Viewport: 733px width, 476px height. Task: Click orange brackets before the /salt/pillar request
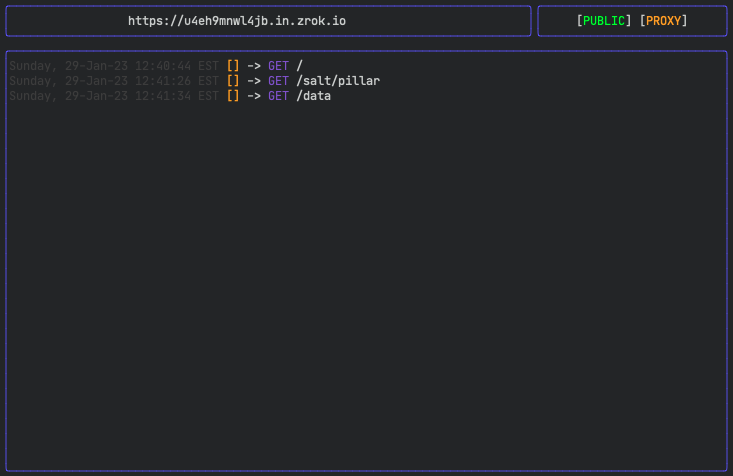233,81
